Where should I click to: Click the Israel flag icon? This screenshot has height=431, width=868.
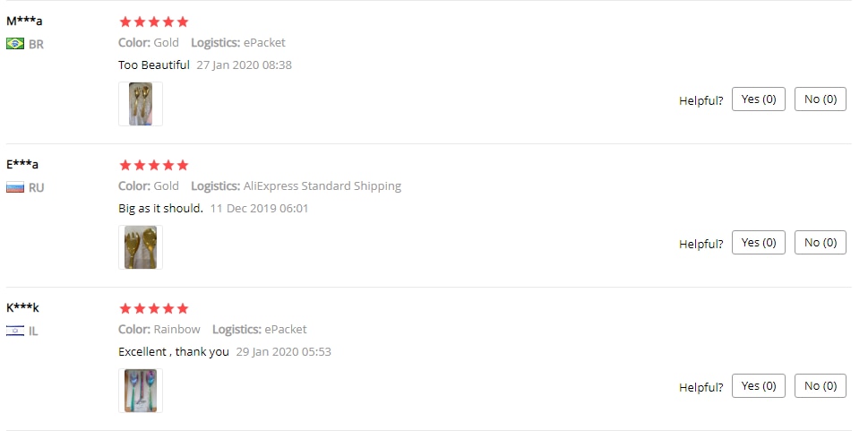tap(15, 331)
